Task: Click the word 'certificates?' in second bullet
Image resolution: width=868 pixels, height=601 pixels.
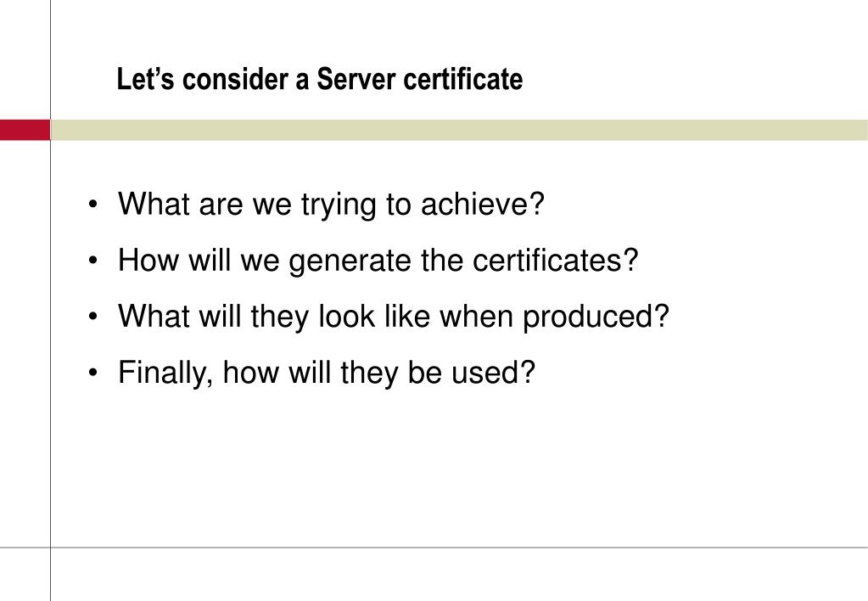Action: tap(555, 260)
